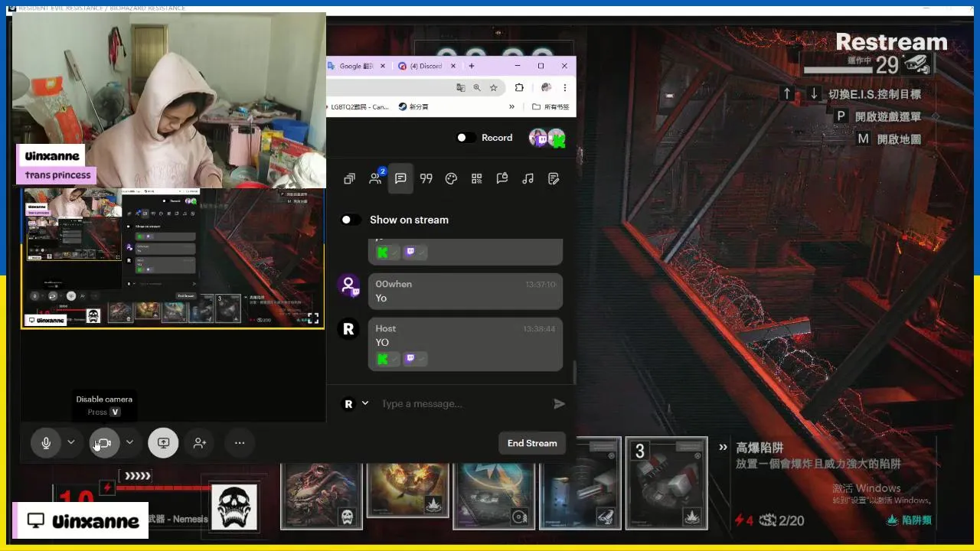
Task: Close the Google Translate tab
Action: pyautogui.click(x=384, y=66)
